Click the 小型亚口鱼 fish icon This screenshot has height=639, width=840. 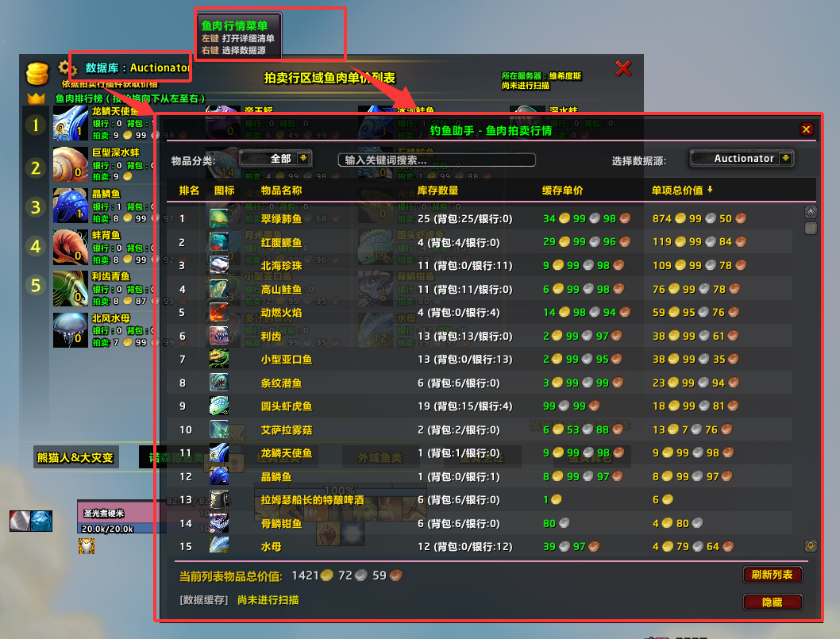pyautogui.click(x=218, y=359)
